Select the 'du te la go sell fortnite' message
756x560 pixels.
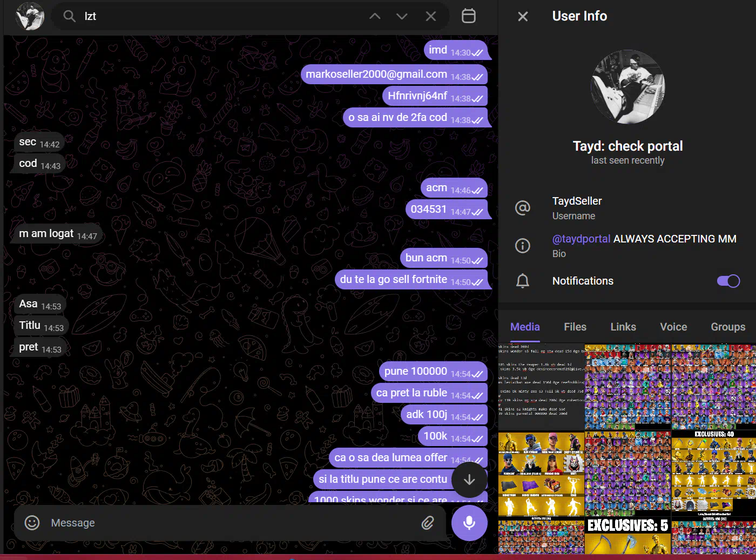click(411, 280)
